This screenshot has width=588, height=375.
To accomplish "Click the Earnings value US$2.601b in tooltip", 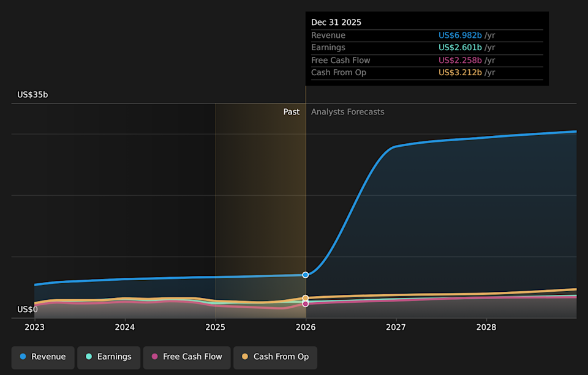I will (460, 48).
